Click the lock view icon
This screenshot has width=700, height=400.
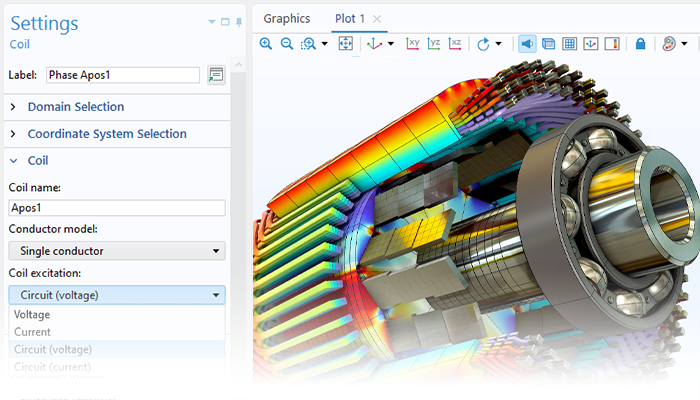(x=640, y=44)
